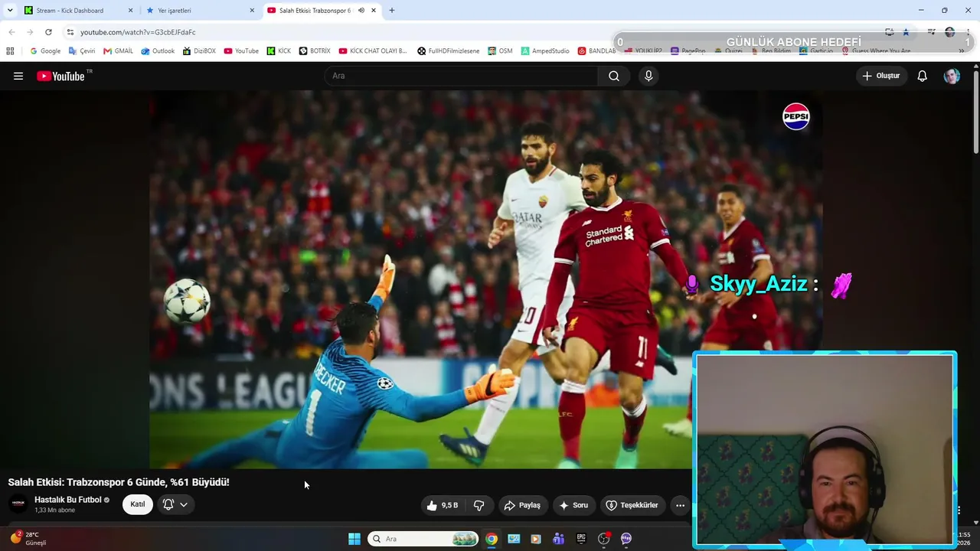
Task: Mute the tab playing Salah Etkisi audio
Action: tap(361, 11)
